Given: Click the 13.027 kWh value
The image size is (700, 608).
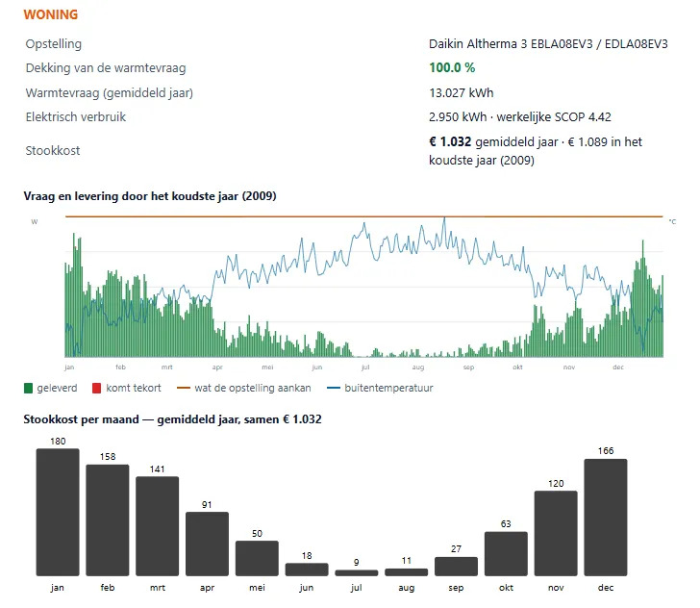Looking at the screenshot, I should point(462,93).
